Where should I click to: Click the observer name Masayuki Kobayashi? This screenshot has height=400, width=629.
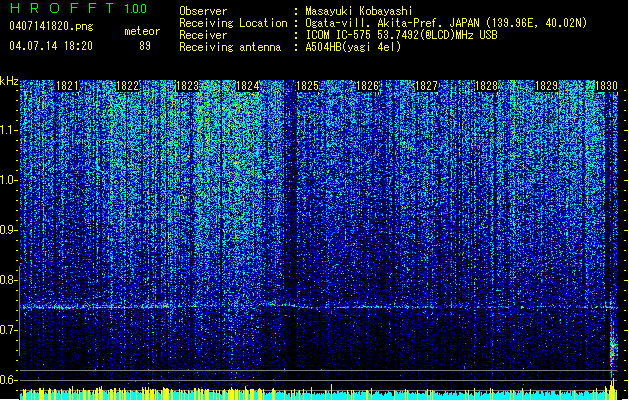pyautogui.click(x=359, y=11)
